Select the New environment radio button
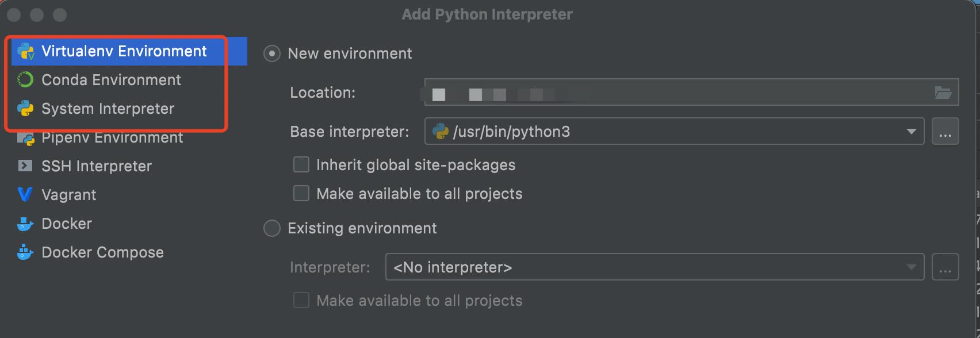Viewport: 980px width, 338px height. pos(272,53)
